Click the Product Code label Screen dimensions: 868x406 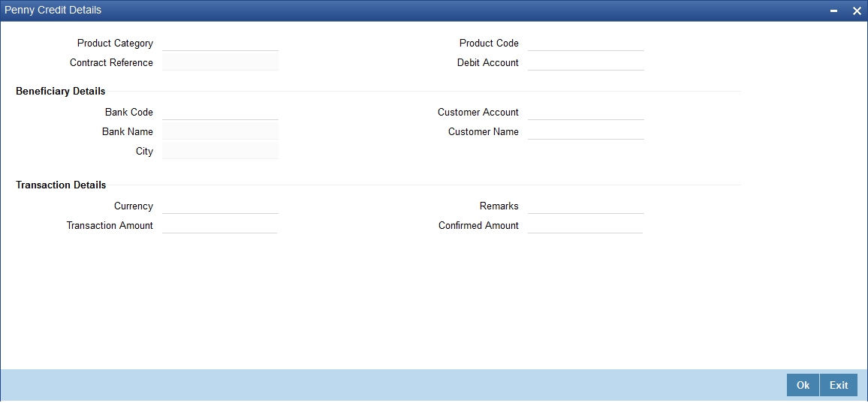(x=489, y=43)
